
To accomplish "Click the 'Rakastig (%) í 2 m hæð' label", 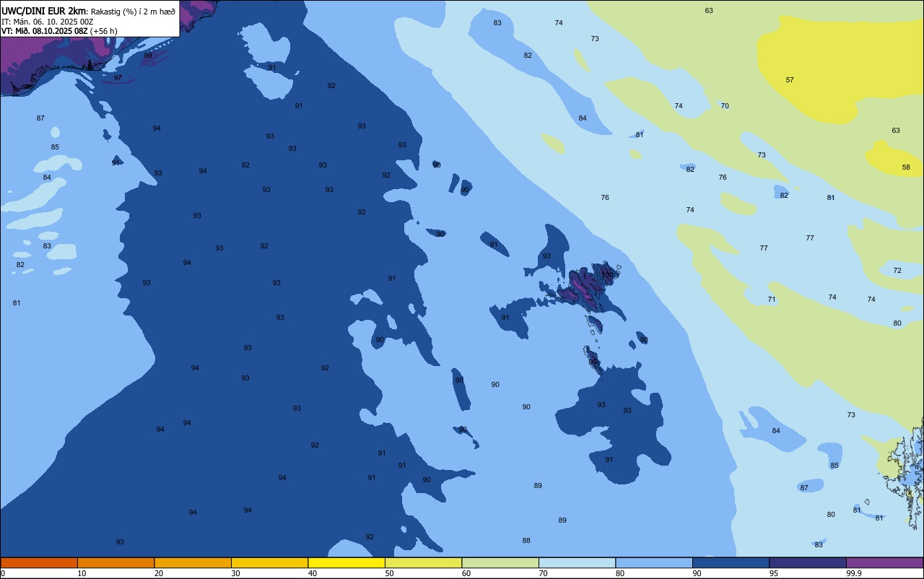I will point(133,11).
